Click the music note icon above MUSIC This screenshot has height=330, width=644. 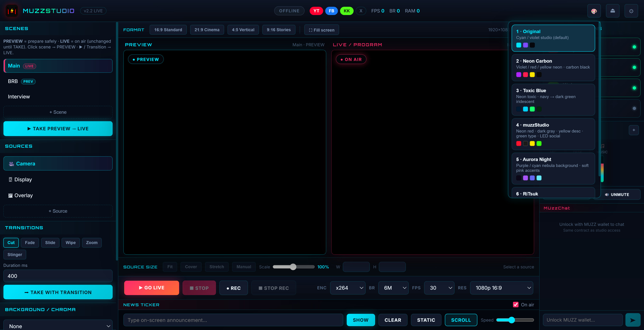pyautogui.click(x=602, y=146)
